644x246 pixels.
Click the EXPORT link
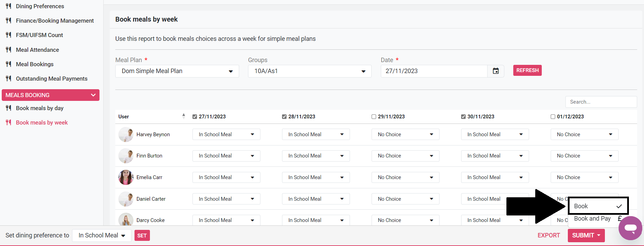pyautogui.click(x=548, y=235)
